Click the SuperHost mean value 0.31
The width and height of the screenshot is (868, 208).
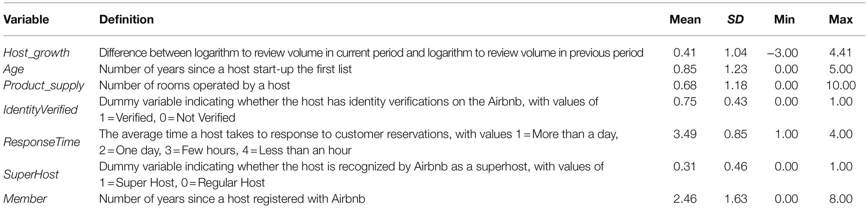click(685, 167)
